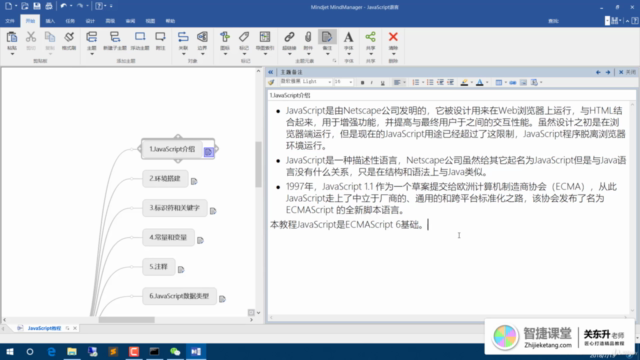Click the notes icon beside 2.环境搭建
Screen dimensions: 640x360
(x=194, y=181)
